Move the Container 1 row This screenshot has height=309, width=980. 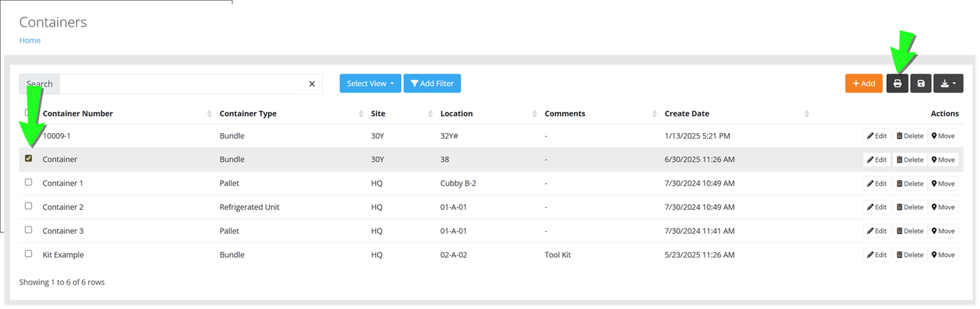pos(943,184)
